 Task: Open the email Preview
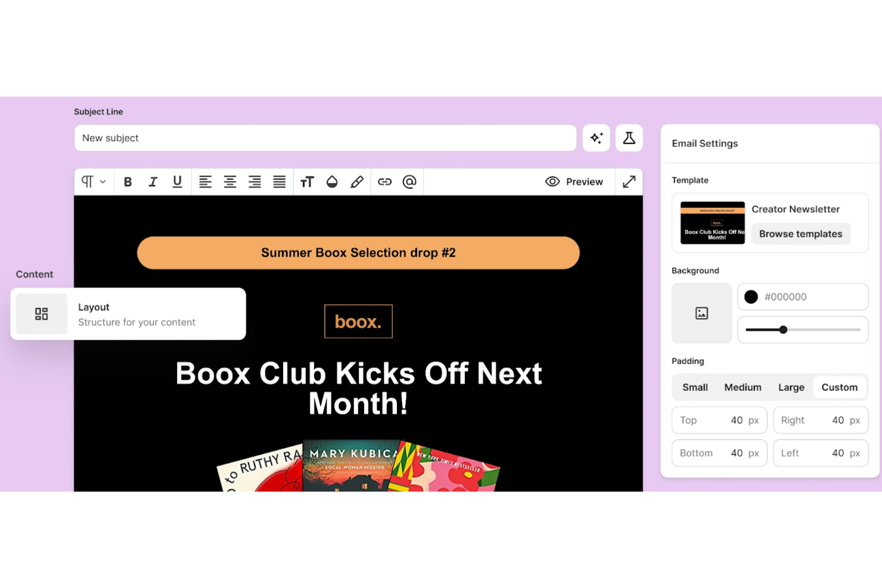(574, 182)
